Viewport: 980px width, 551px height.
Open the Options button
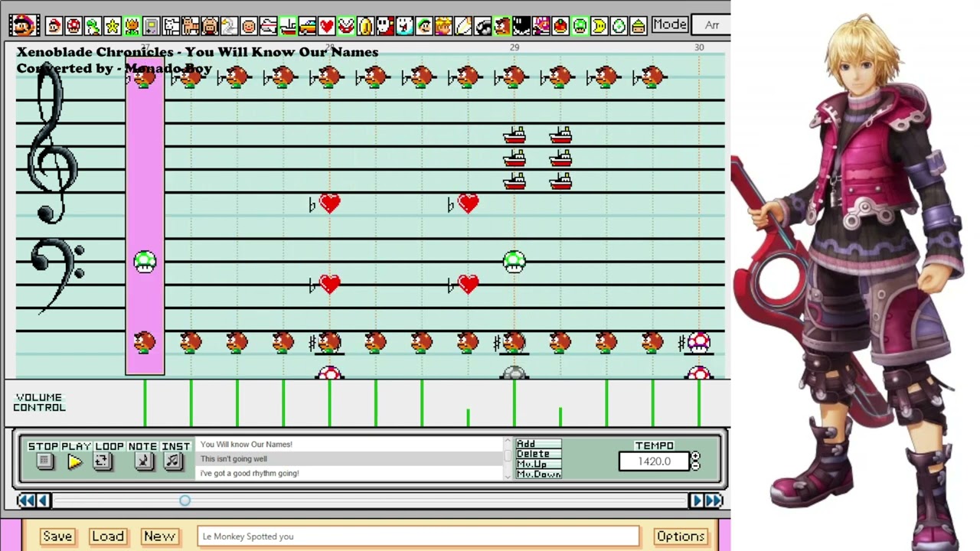681,536
